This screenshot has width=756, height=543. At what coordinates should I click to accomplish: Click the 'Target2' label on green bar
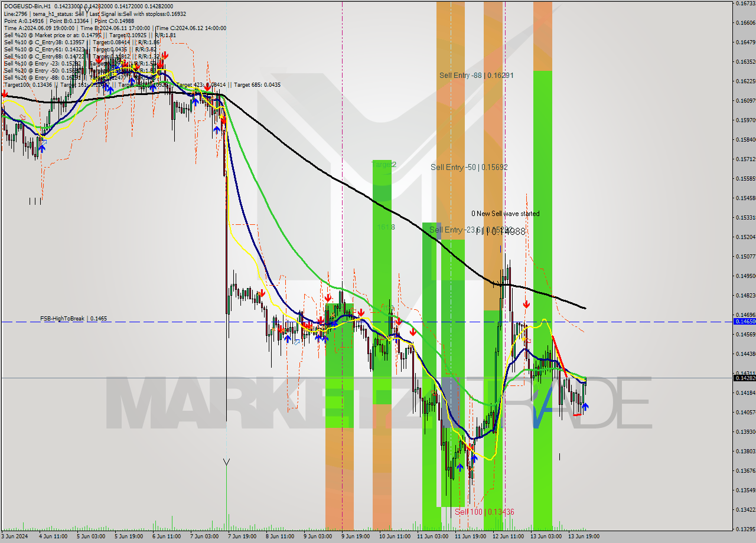383,164
